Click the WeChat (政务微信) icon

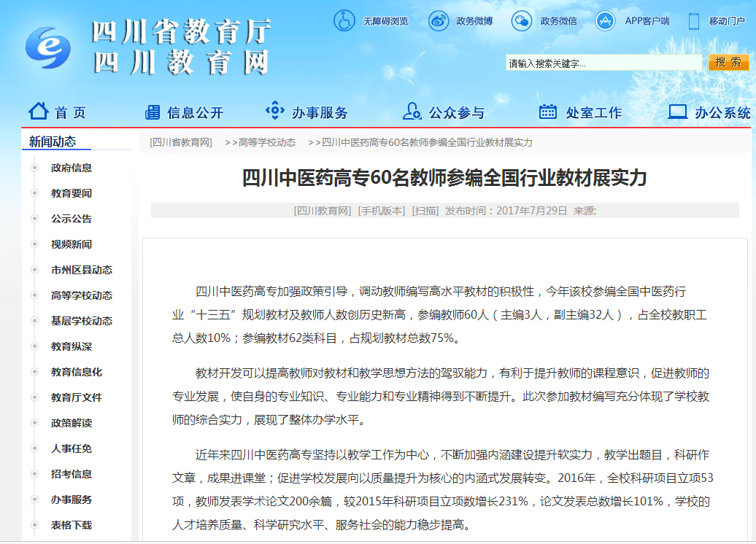(522, 20)
